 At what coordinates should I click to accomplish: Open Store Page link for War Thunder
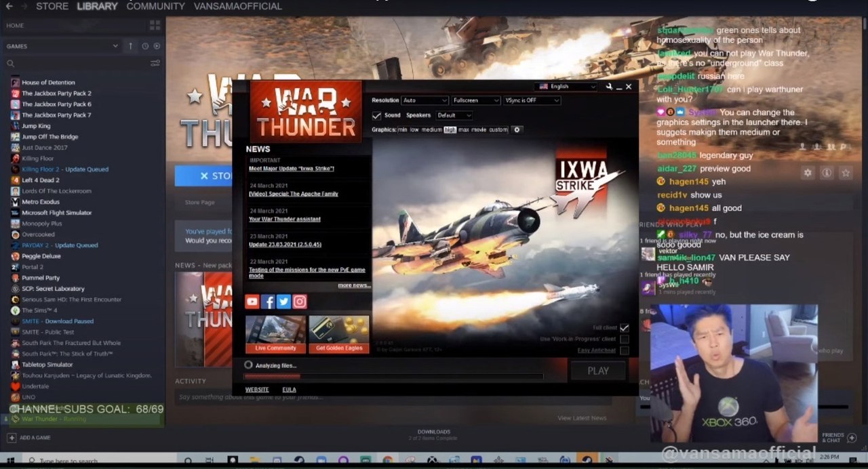200,203
